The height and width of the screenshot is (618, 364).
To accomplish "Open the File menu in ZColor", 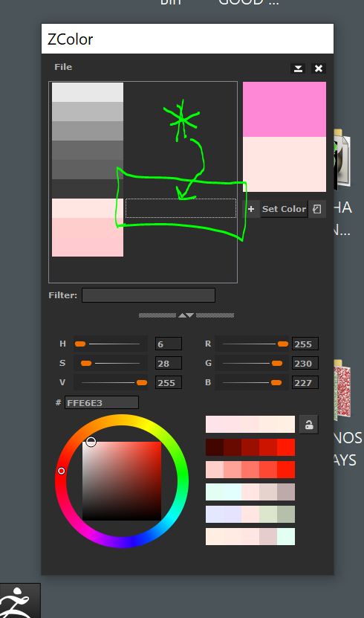I will [x=63, y=67].
